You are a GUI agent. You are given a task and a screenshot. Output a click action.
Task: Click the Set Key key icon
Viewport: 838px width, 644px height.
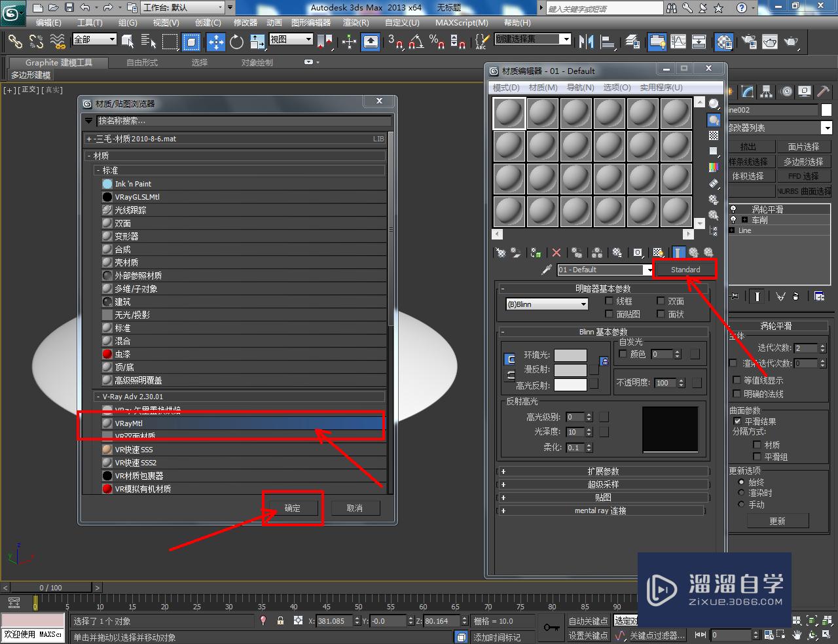point(551,628)
